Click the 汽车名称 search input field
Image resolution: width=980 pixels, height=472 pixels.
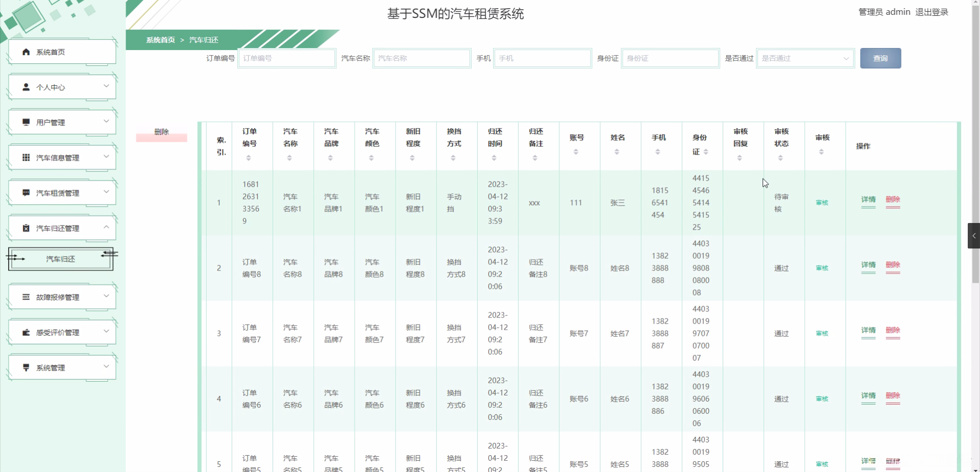pos(422,58)
